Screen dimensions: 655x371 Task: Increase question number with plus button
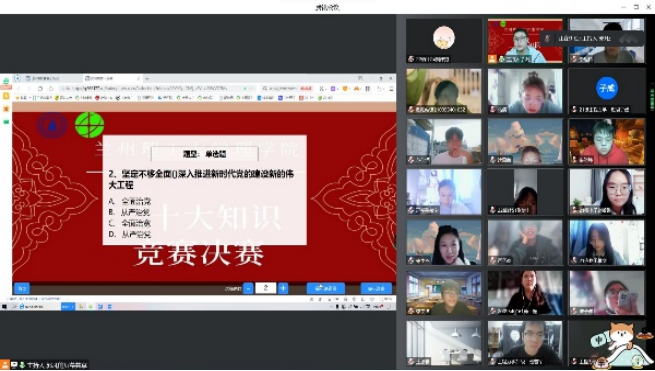283,288
